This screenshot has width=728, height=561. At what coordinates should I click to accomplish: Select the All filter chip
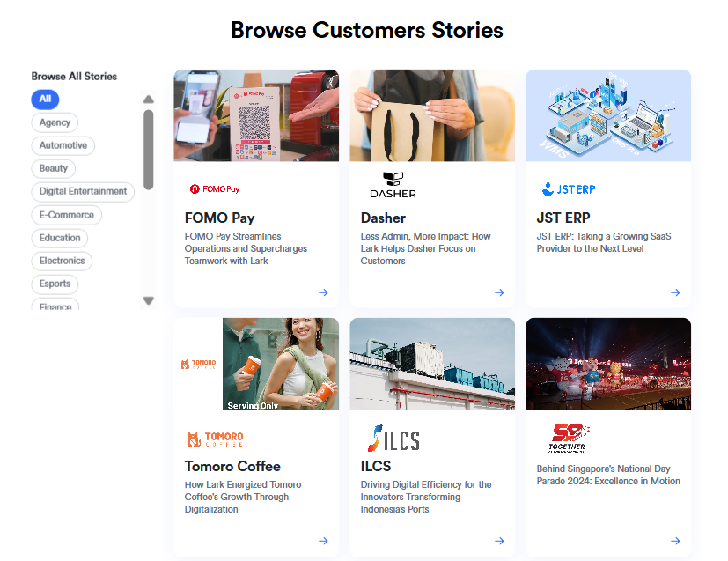pos(45,100)
